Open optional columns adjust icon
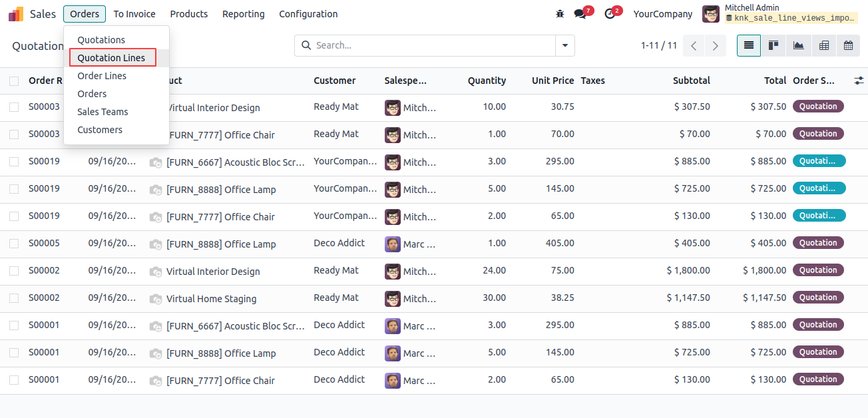 click(x=859, y=81)
